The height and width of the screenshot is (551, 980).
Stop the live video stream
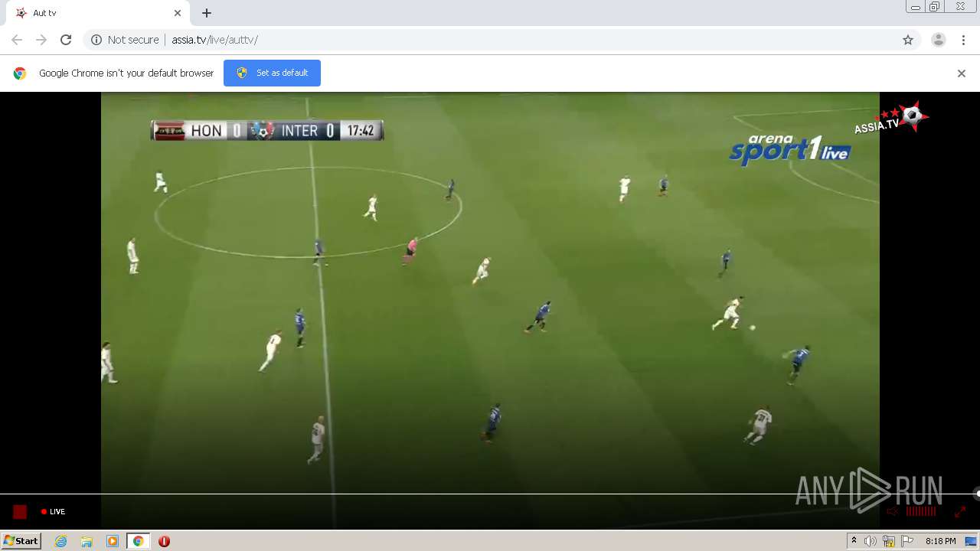pos(20,512)
